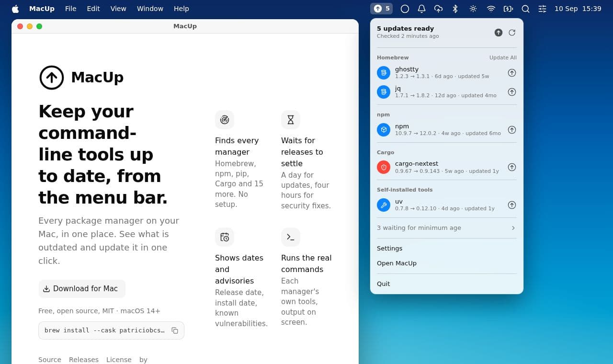Click the MacUp menu bar icon showing 5
The height and width of the screenshot is (364, 613).
pos(381,9)
